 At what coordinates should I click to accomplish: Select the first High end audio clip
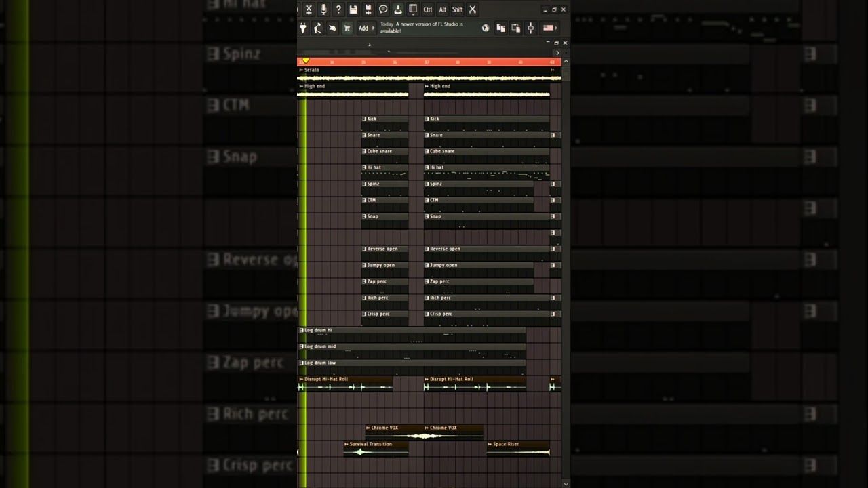pyautogui.click(x=353, y=91)
